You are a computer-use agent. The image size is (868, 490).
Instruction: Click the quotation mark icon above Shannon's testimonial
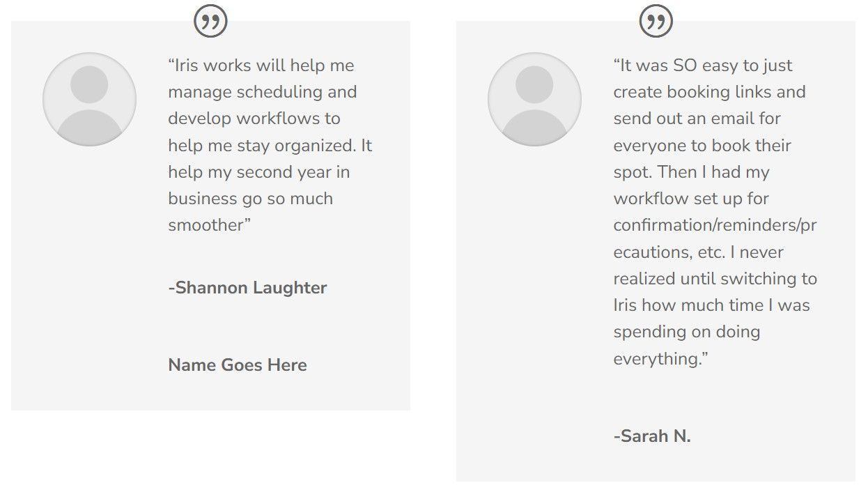(210, 21)
